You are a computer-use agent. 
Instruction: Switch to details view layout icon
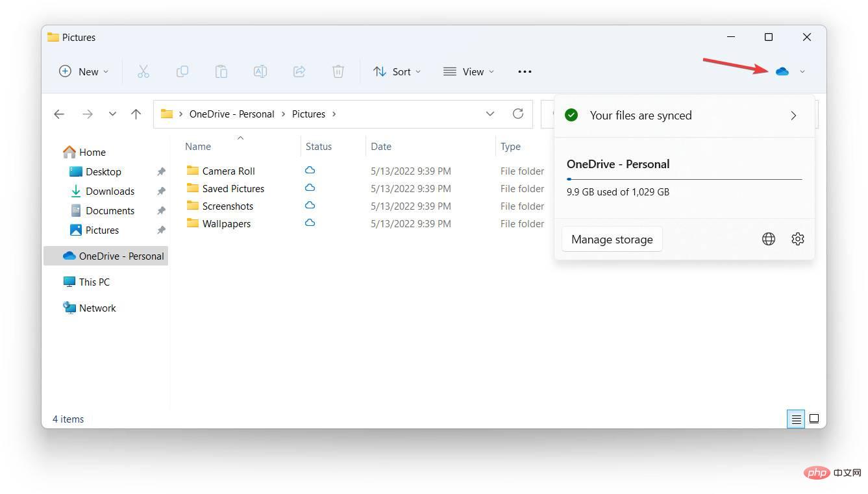[x=796, y=419]
